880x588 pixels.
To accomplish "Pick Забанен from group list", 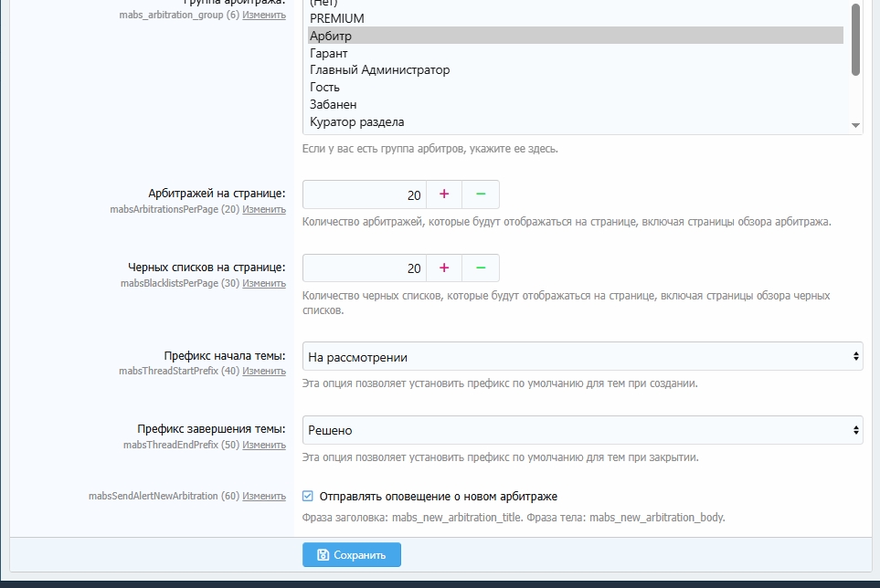I will (x=334, y=105).
